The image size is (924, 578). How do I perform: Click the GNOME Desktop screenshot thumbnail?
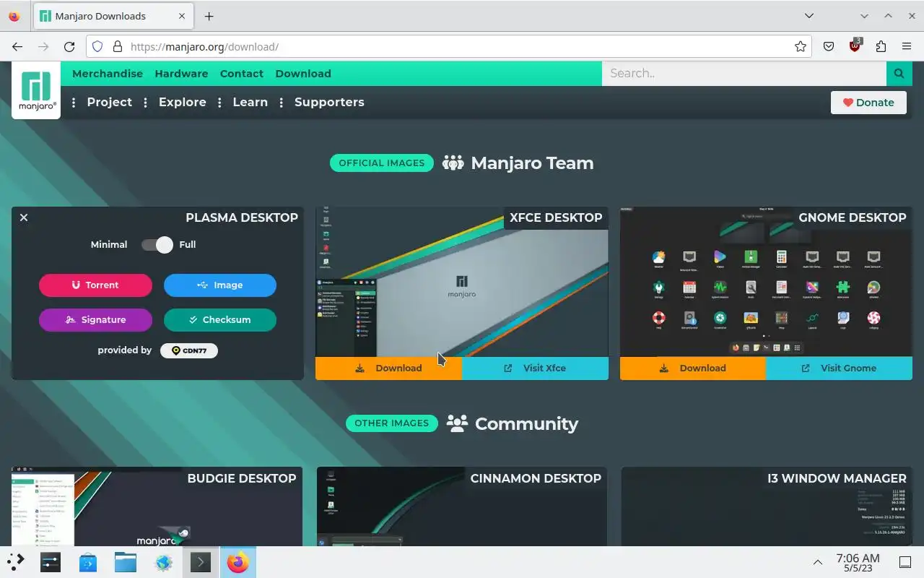point(766,282)
